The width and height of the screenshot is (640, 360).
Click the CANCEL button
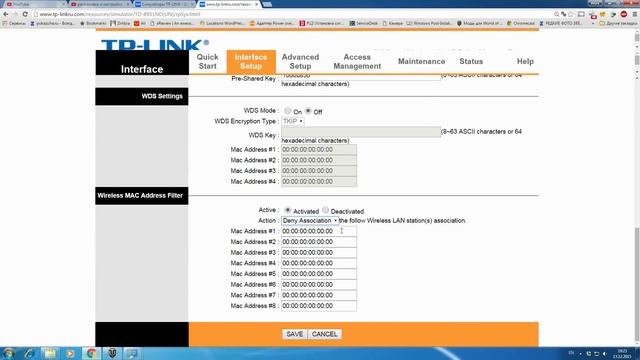tap(324, 334)
